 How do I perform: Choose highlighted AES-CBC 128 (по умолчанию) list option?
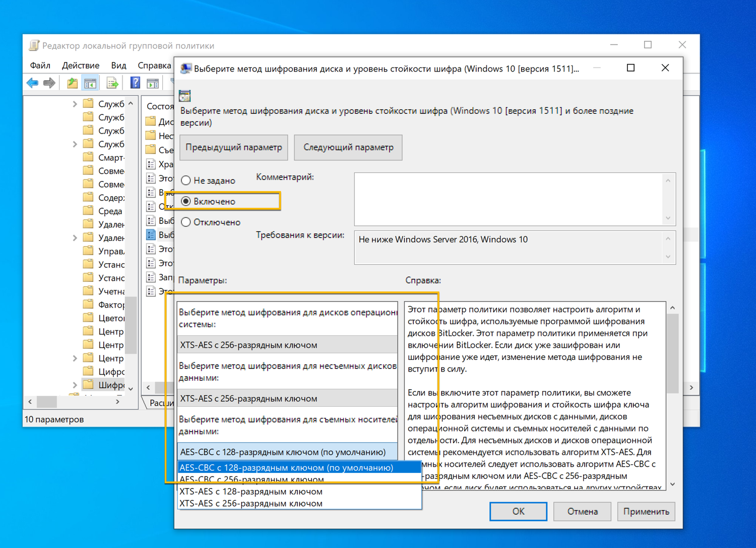[300, 467]
